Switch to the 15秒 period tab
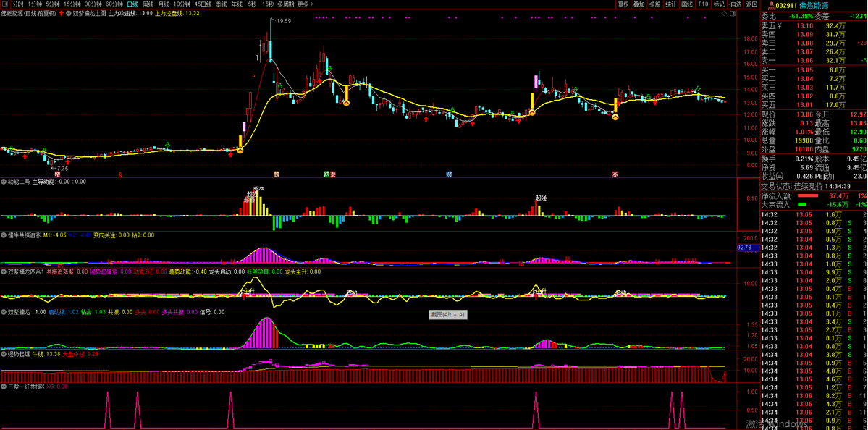This screenshot has height=430, width=868. [268, 4]
